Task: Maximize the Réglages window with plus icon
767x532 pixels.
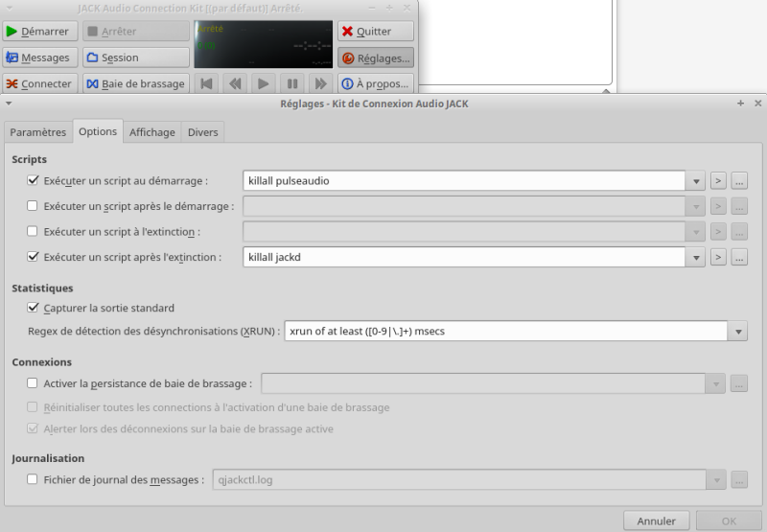Action: pos(740,104)
